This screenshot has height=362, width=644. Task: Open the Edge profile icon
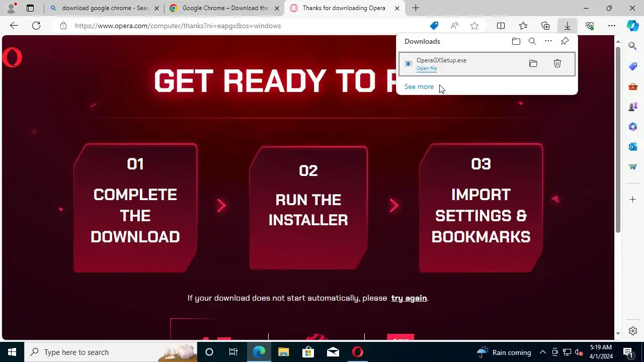tap(11, 8)
